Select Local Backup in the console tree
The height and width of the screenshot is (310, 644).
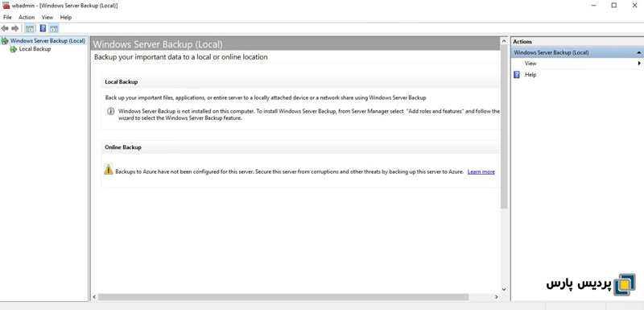click(x=35, y=49)
